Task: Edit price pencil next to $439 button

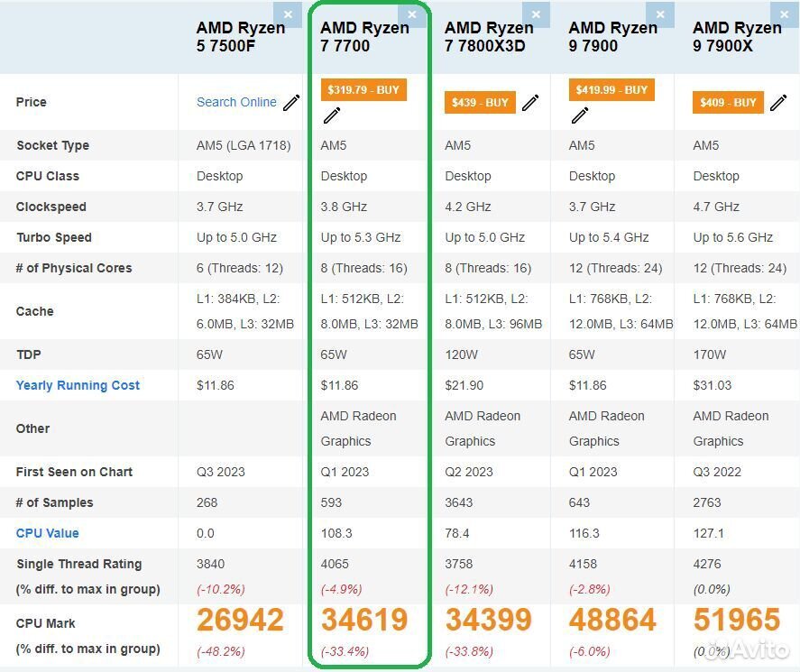Action: pyautogui.click(x=530, y=103)
